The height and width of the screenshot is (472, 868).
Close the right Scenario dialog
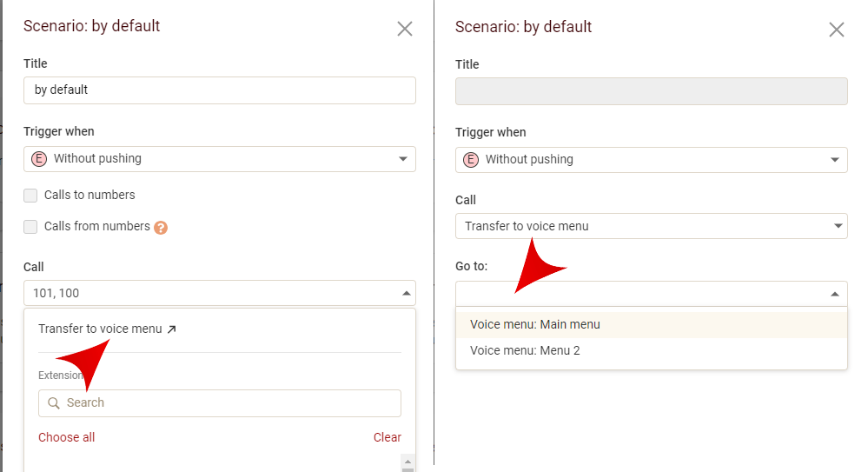837,30
